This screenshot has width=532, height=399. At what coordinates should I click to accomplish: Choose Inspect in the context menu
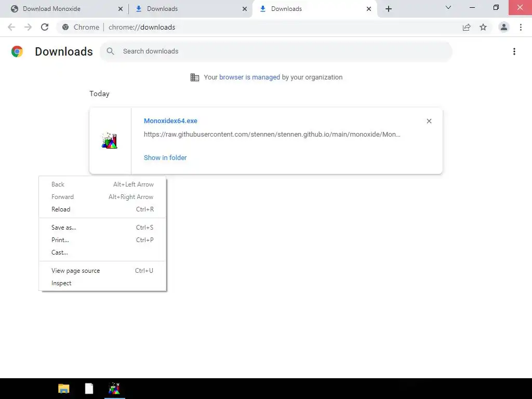point(102,283)
